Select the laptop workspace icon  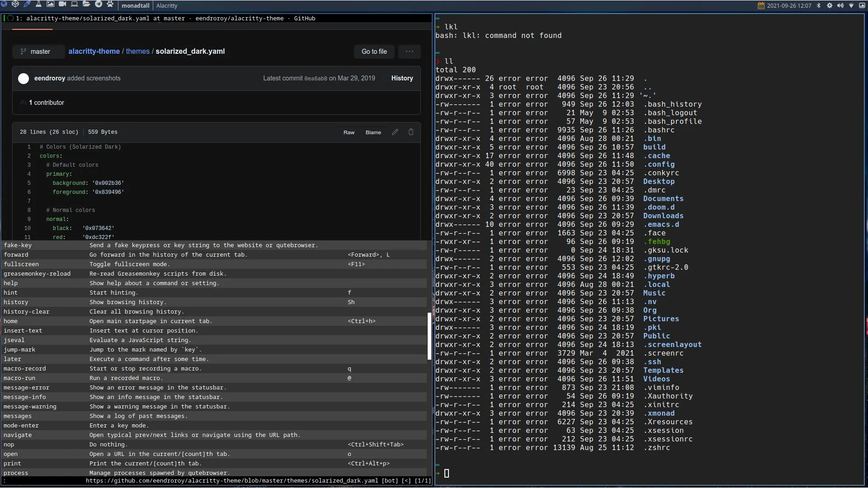75,4
